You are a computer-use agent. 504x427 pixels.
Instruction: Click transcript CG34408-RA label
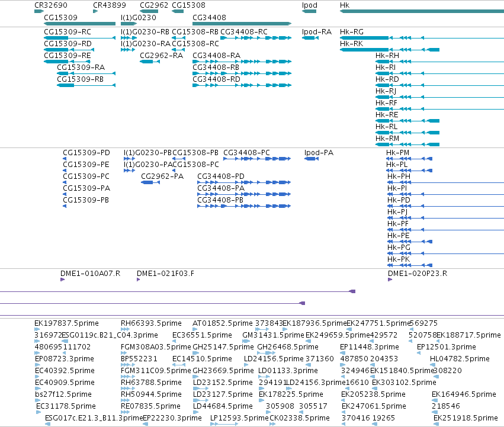pyautogui.click(x=216, y=56)
